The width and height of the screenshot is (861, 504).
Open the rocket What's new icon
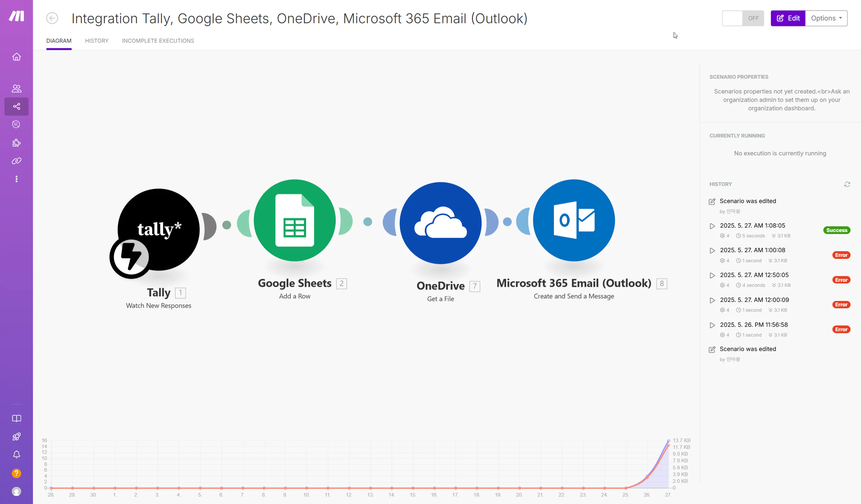point(16,436)
